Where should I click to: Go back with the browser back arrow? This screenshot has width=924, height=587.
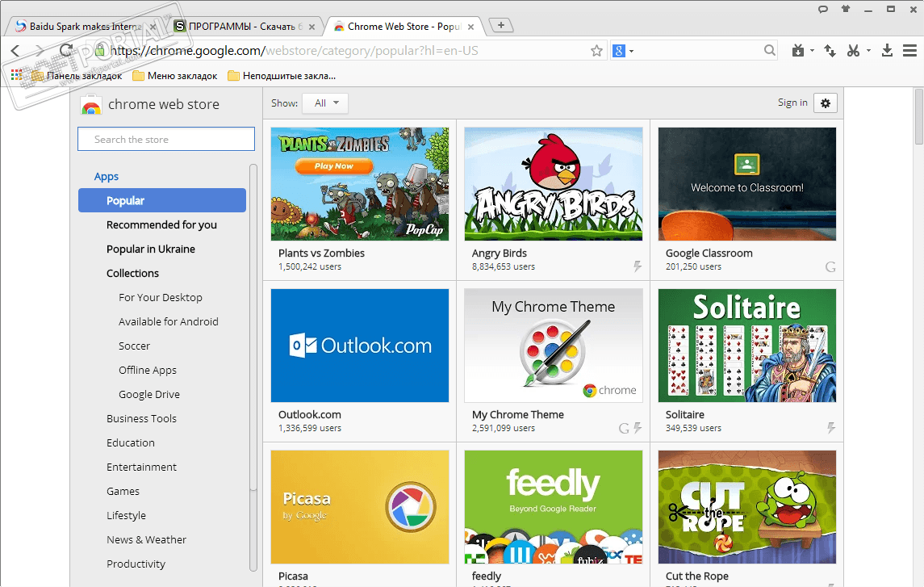15,51
